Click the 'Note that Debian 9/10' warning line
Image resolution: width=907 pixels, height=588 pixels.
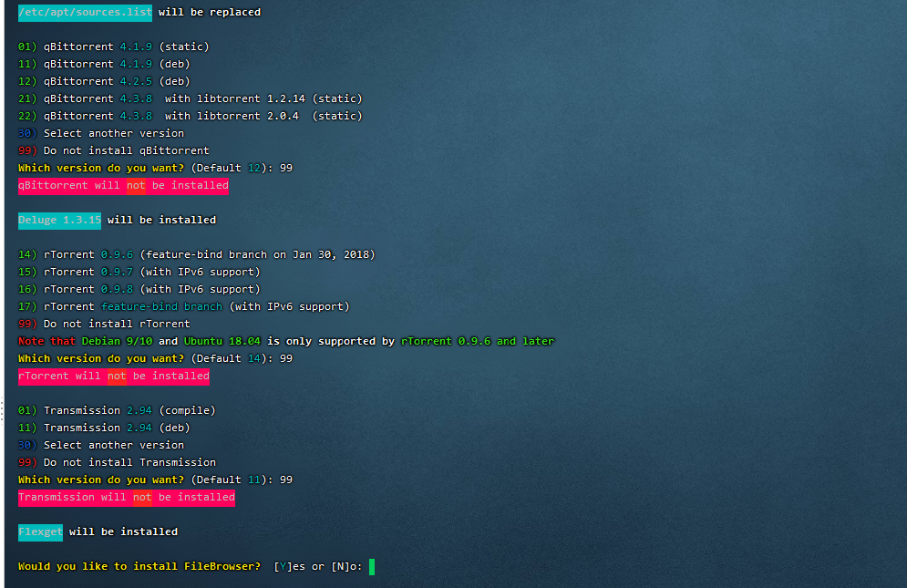pos(286,342)
